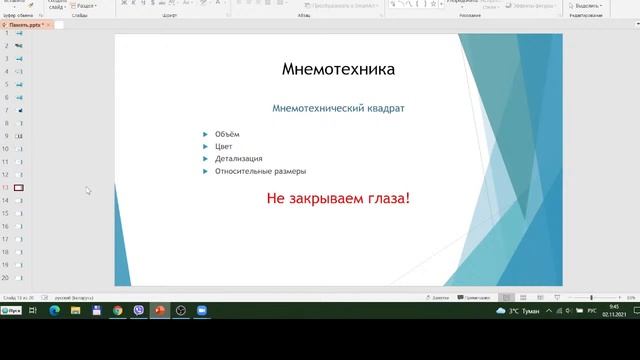Toggle the Заметки notes pane
This screenshot has height=360, width=640.
click(x=437, y=298)
